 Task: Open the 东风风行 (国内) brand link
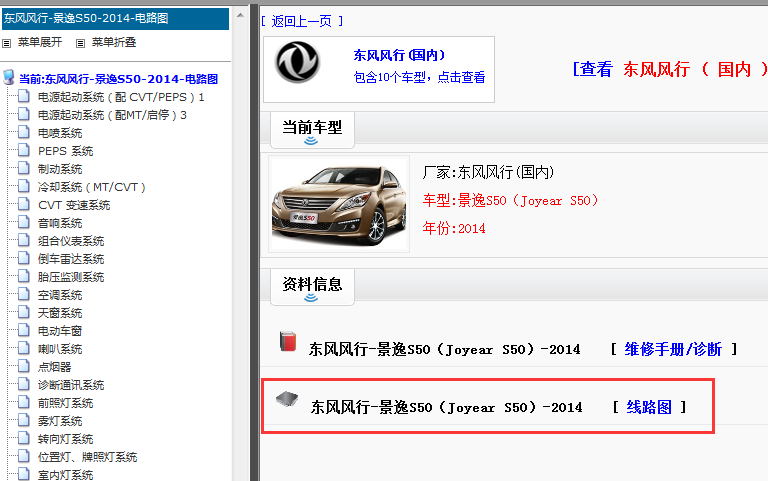pos(399,55)
